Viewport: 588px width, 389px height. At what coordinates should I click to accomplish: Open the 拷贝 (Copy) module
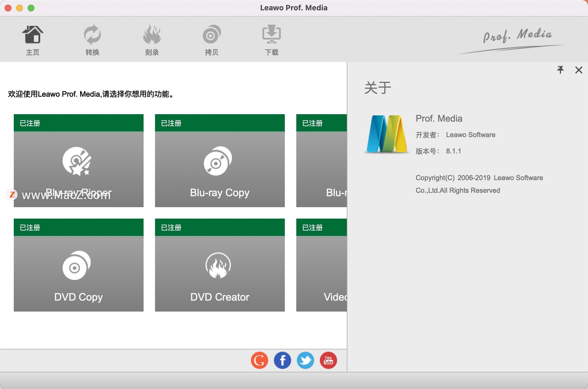(x=211, y=39)
